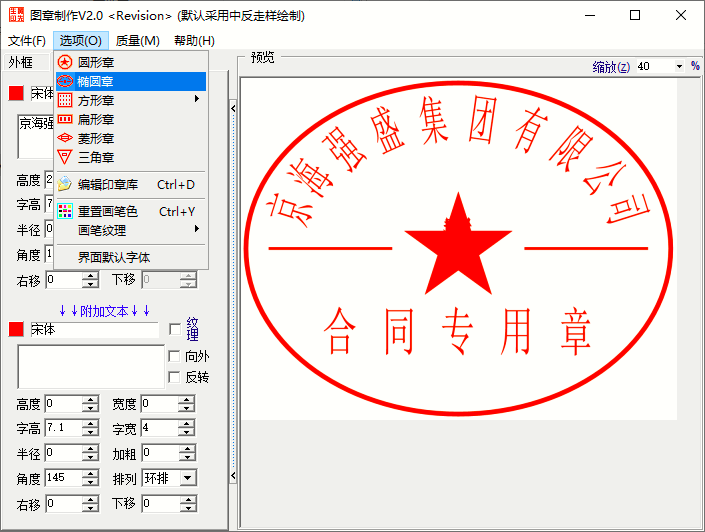Open the File (文件) menu
The height and width of the screenshot is (532, 705).
point(27,41)
